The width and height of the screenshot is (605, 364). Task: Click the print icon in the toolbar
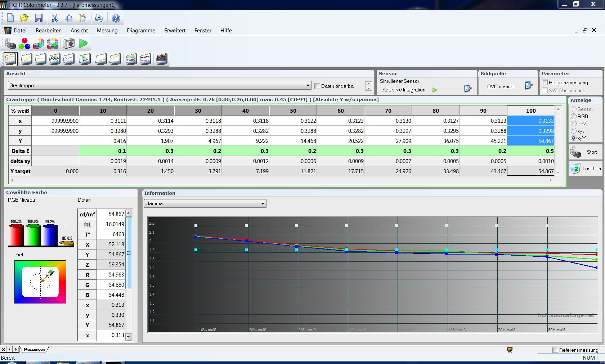click(x=99, y=18)
